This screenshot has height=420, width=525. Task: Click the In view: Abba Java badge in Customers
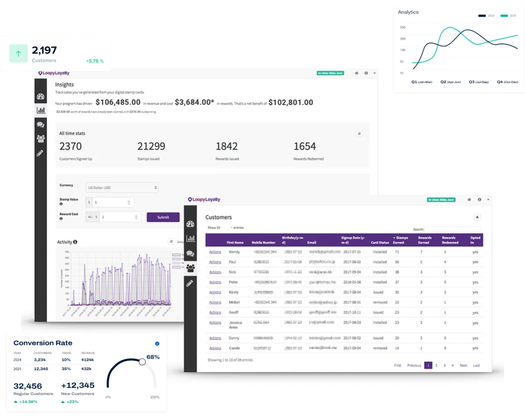click(x=441, y=200)
